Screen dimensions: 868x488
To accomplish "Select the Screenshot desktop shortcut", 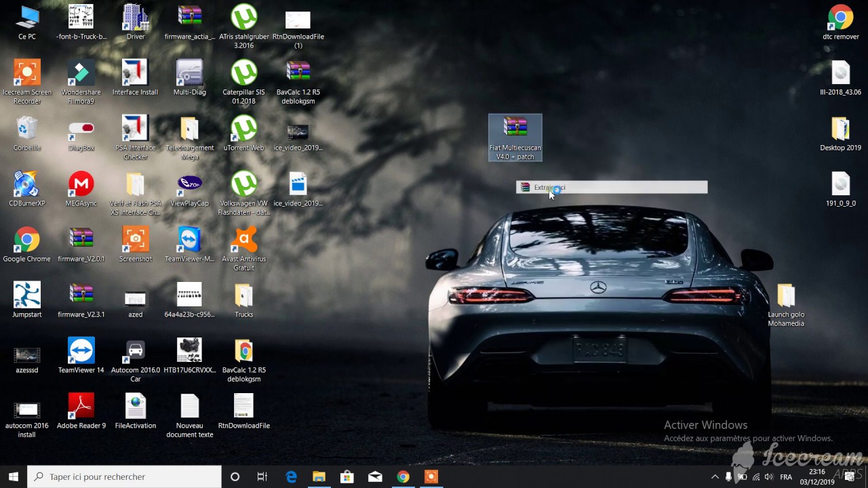I will pos(136,245).
